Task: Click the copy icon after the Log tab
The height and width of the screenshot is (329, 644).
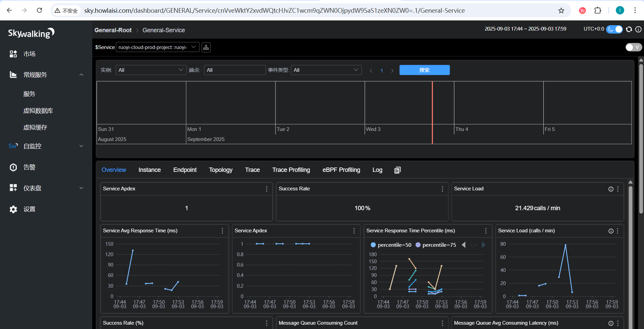Action: [x=397, y=170]
